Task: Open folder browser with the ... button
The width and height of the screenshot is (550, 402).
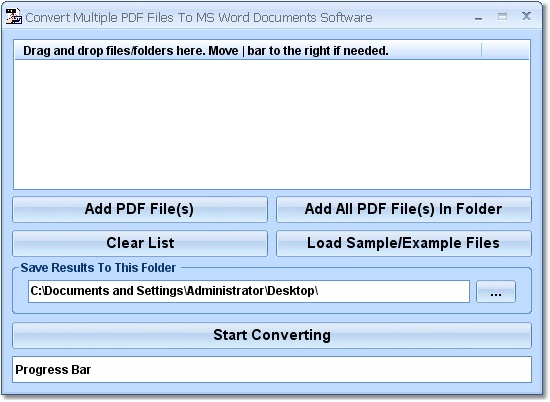Action: pyautogui.click(x=496, y=292)
